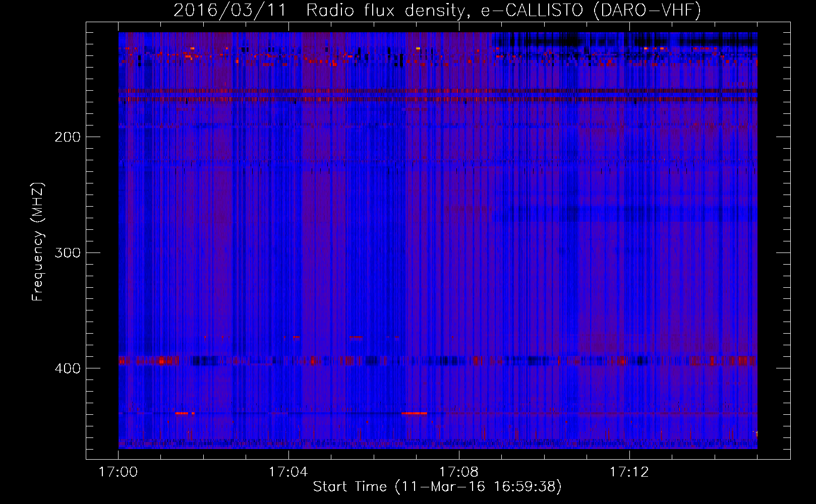Screen dimensions: 816x504
Task: Click the 17:04 time tick label
Action: tap(288, 472)
